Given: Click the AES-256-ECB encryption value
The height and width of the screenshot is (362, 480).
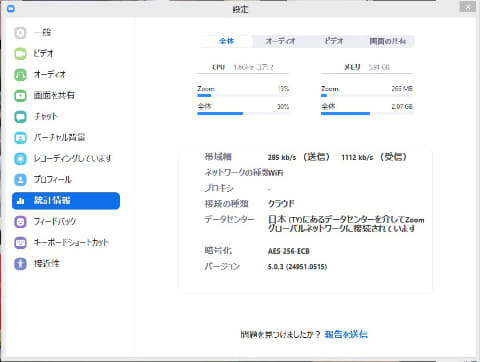Looking at the screenshot, I should (289, 251).
